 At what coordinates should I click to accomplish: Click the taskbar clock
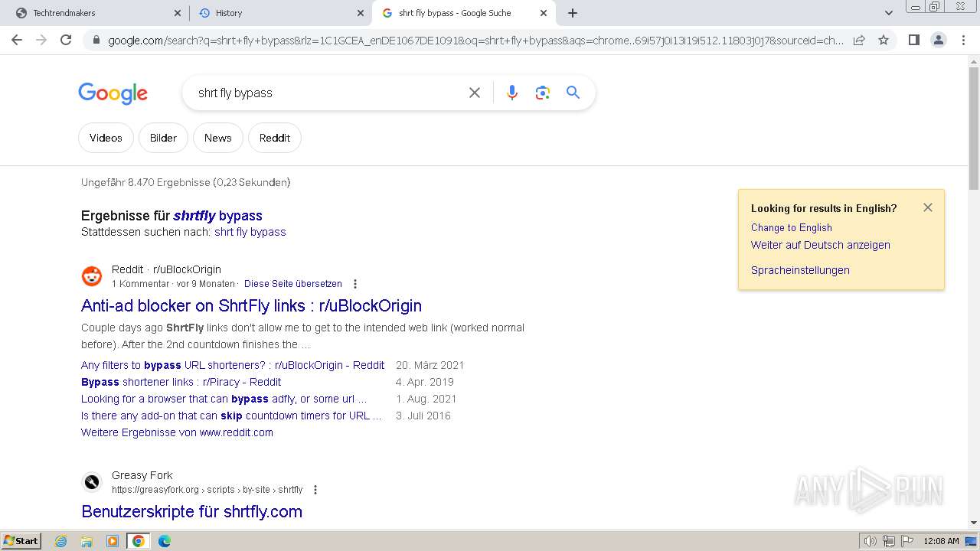point(941,541)
